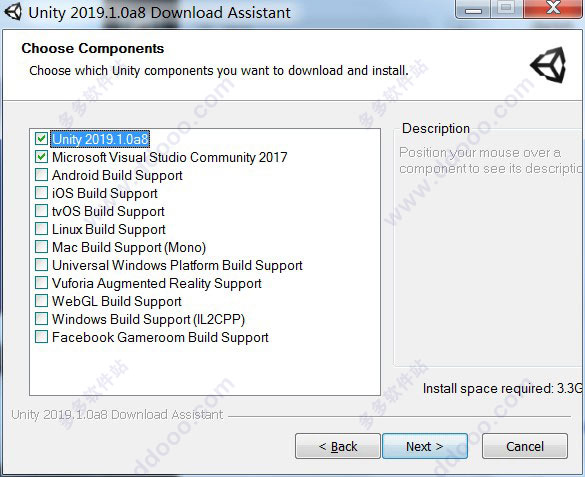Click the Unity logo in the header
The width and height of the screenshot is (585, 477).
point(548,65)
